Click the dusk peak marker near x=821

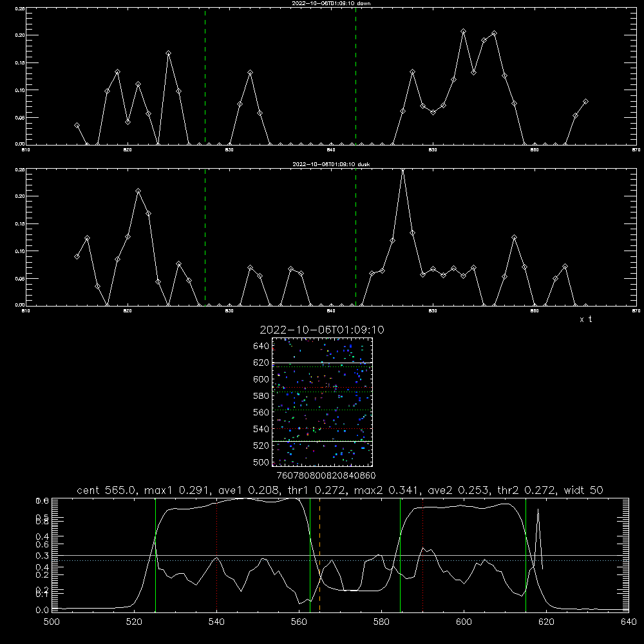138,191
